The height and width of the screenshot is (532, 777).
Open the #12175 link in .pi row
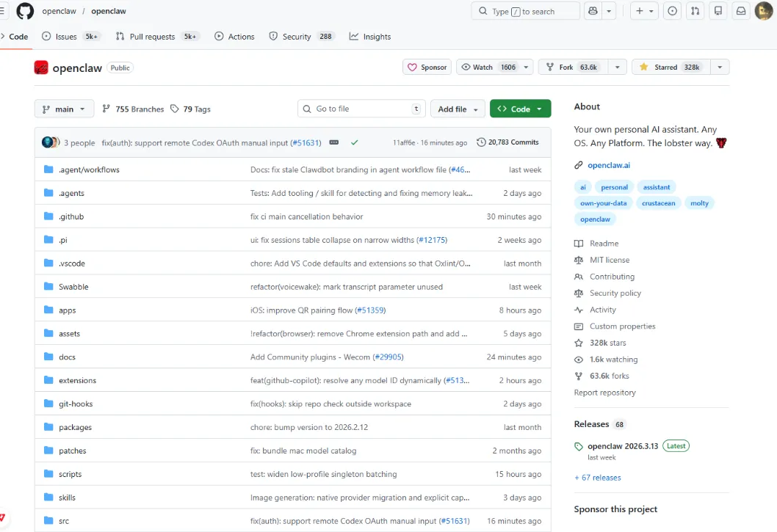point(432,240)
